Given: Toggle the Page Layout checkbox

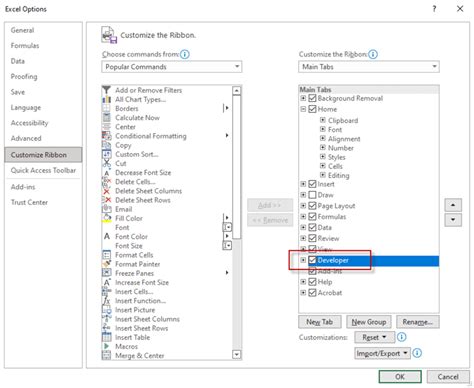Looking at the screenshot, I should pos(312,206).
